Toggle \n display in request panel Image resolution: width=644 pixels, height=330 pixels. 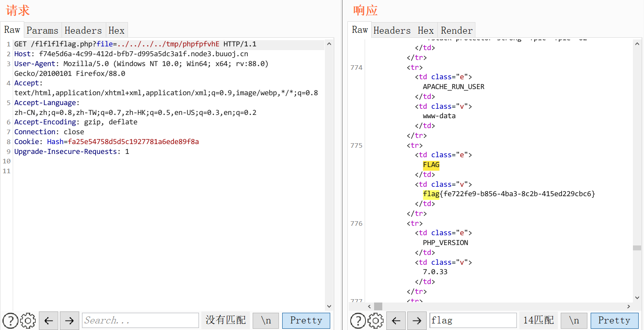tap(266, 321)
